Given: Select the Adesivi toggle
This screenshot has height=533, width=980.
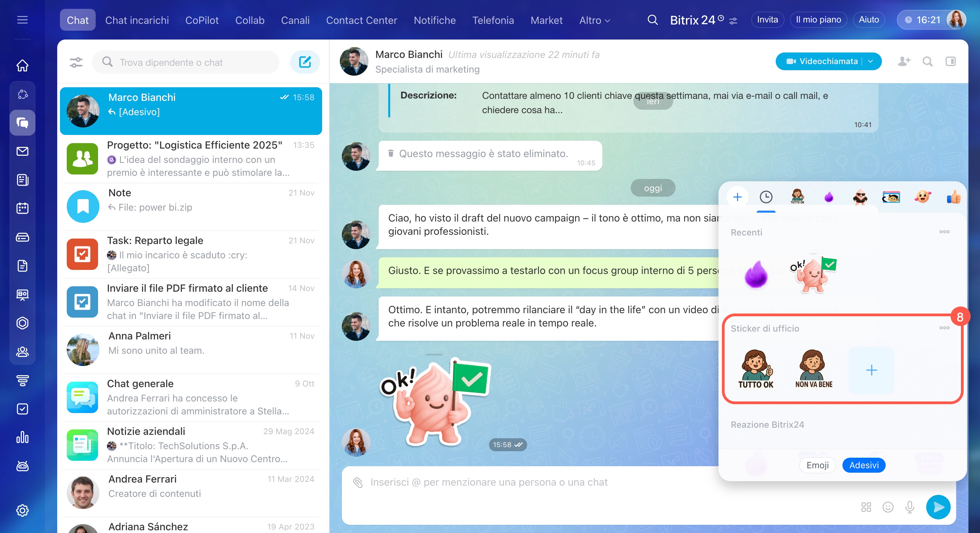Looking at the screenshot, I should (x=864, y=465).
